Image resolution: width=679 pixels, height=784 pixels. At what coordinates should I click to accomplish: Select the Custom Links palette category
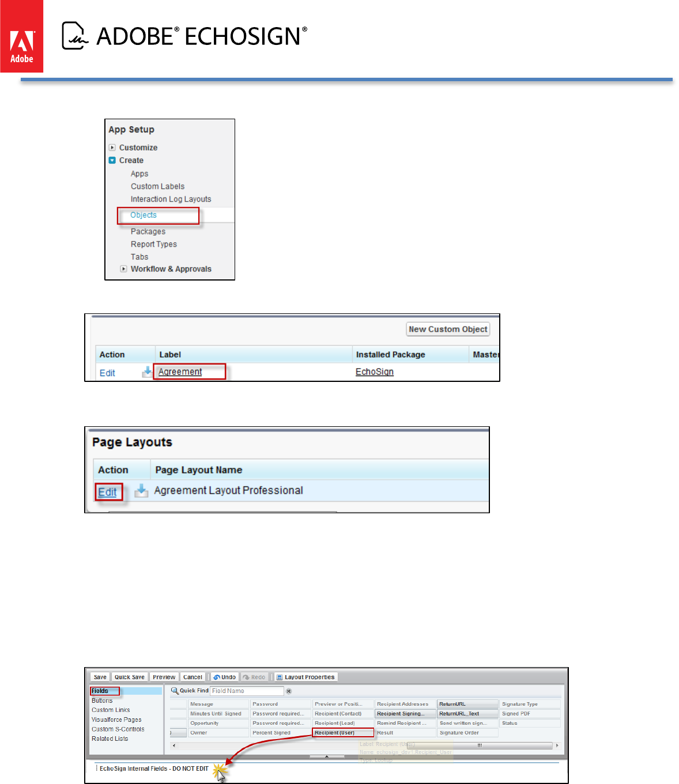[111, 710]
